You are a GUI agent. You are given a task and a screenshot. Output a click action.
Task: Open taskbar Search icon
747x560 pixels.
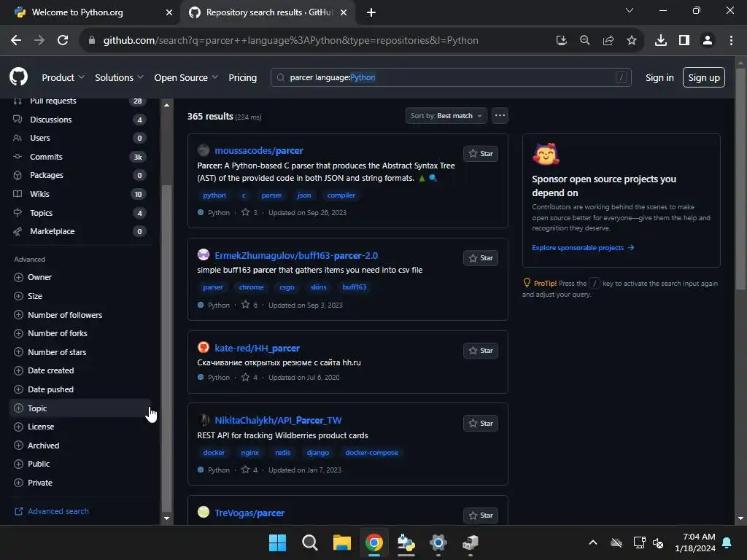[309, 542]
